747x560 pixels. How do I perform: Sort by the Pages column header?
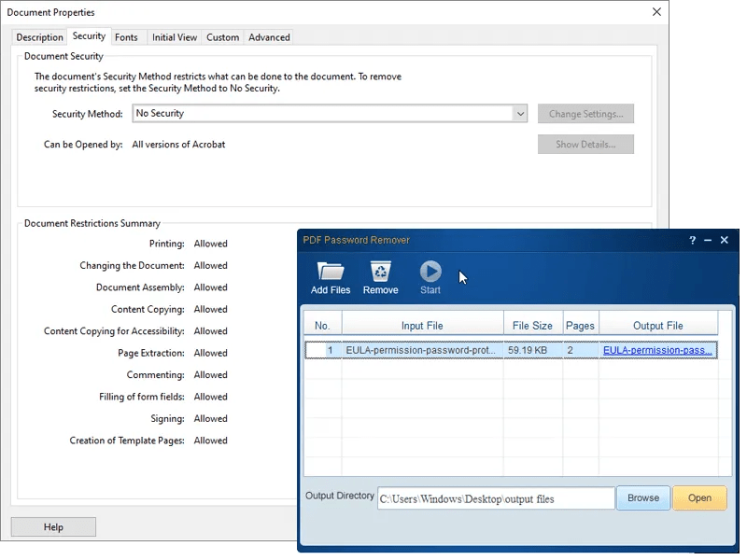coord(580,325)
